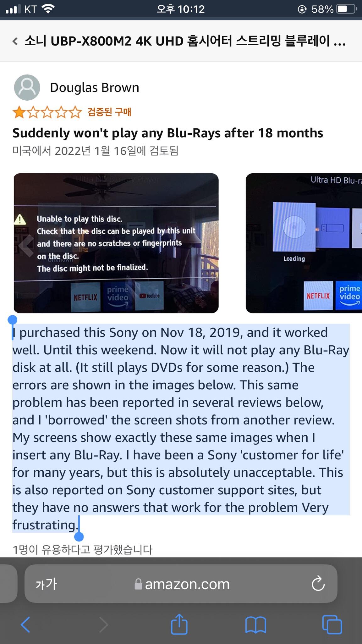Show open tabs with the tabs icon
362x644 pixels.
coord(332,625)
